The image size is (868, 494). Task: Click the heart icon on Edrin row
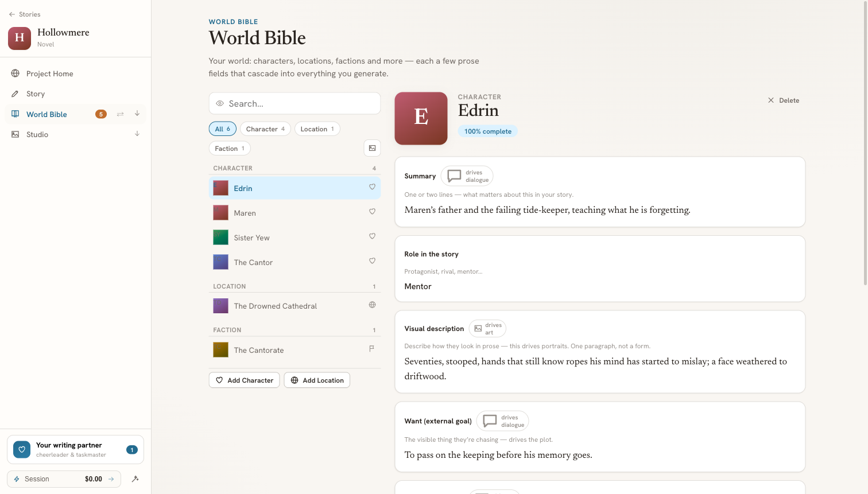click(x=372, y=187)
